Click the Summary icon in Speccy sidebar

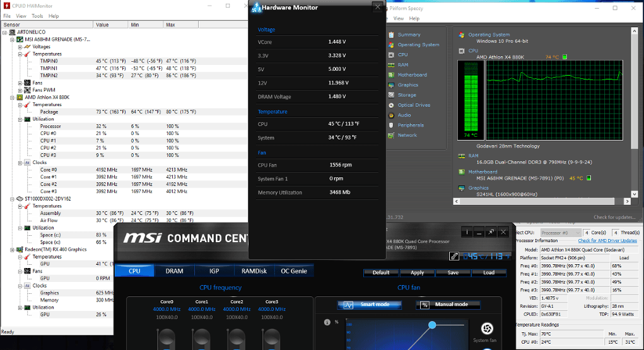click(x=391, y=35)
